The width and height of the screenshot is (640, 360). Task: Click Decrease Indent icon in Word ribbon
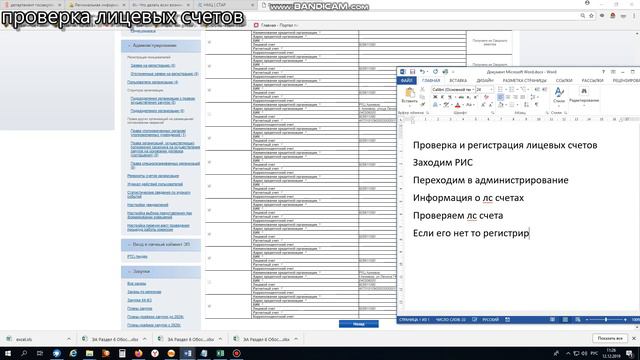click(537, 89)
